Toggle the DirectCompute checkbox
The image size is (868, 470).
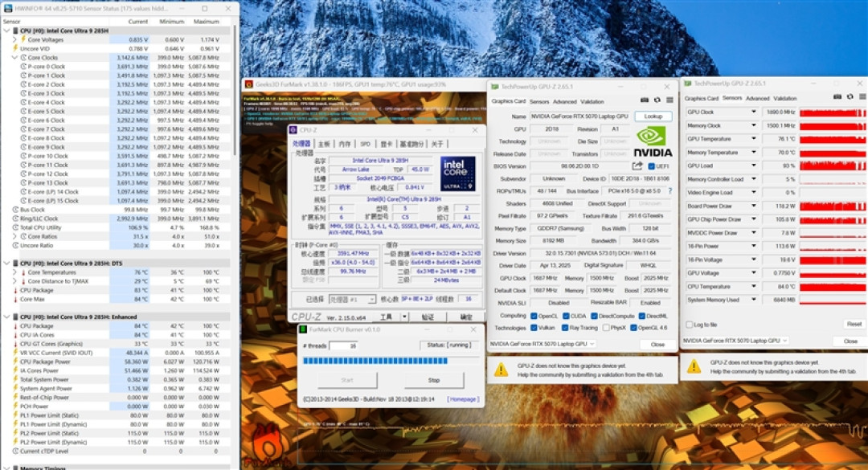593,316
